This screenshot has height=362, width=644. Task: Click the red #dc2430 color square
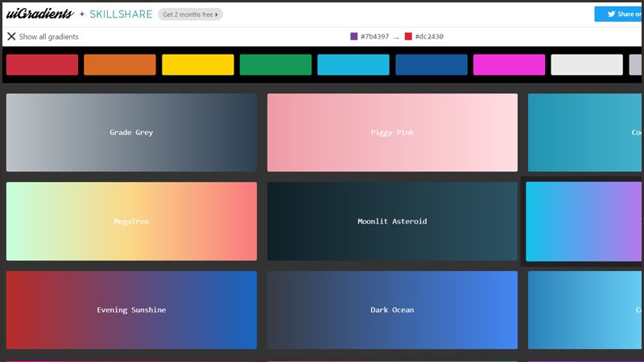pyautogui.click(x=409, y=36)
